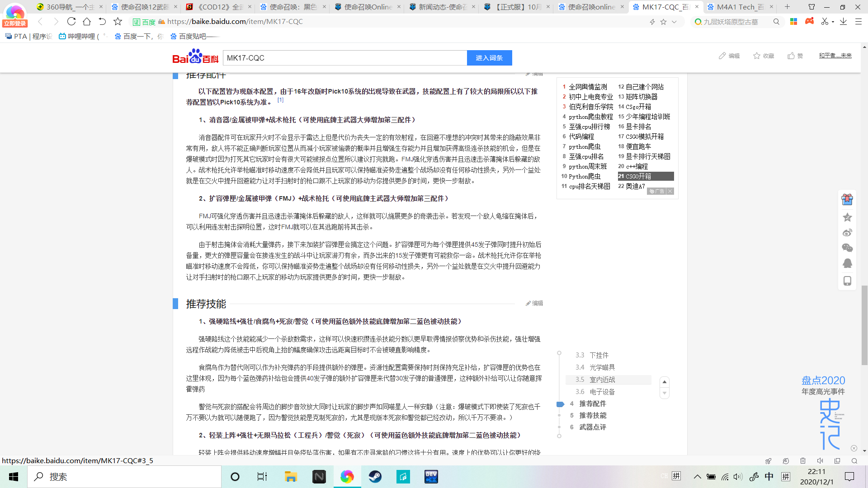This screenshot has width=868, height=488.
Task: Open the browser downloads icon
Action: coord(843,21)
